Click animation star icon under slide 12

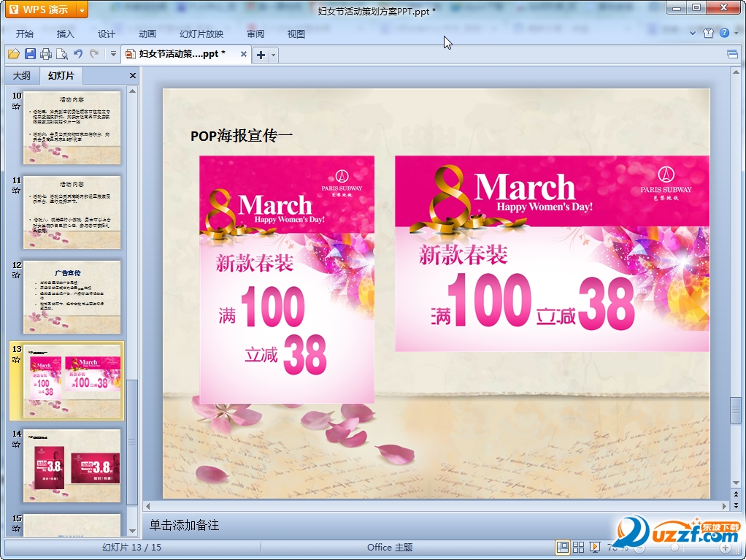pos(16,275)
